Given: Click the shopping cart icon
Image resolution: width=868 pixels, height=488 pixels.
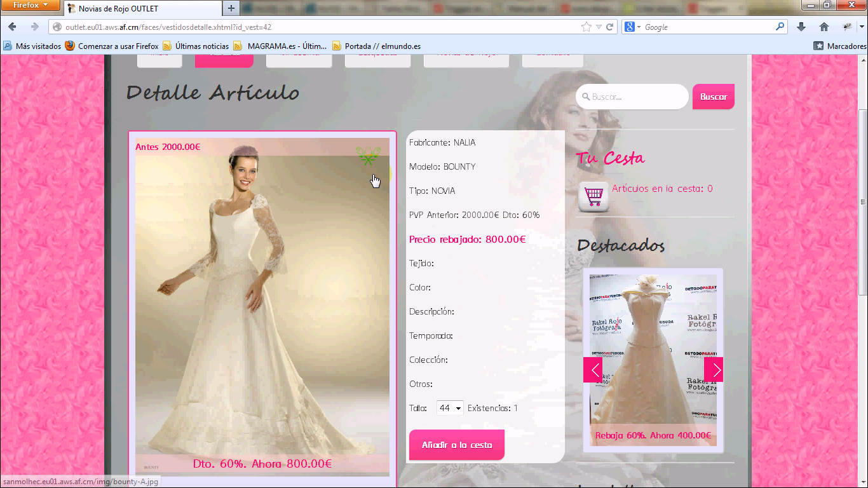Looking at the screenshot, I should click(593, 196).
